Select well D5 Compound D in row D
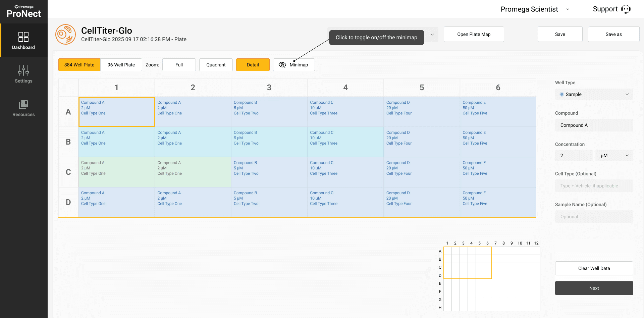 (x=422, y=202)
